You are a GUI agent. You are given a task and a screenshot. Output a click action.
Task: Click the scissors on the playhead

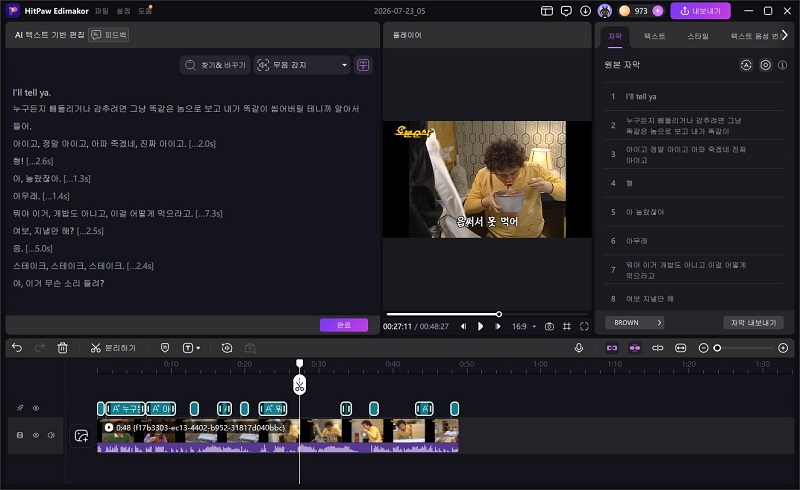pos(299,385)
